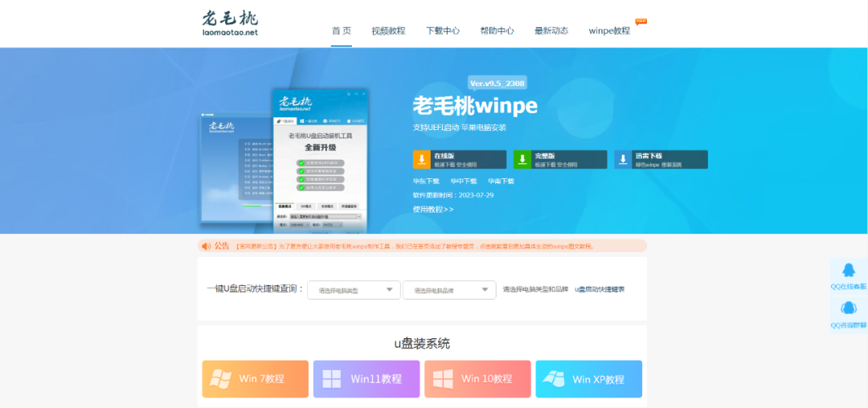Screen dimensions: 868x408
Task: Click the 华中下载 mirror link
Action: click(464, 181)
